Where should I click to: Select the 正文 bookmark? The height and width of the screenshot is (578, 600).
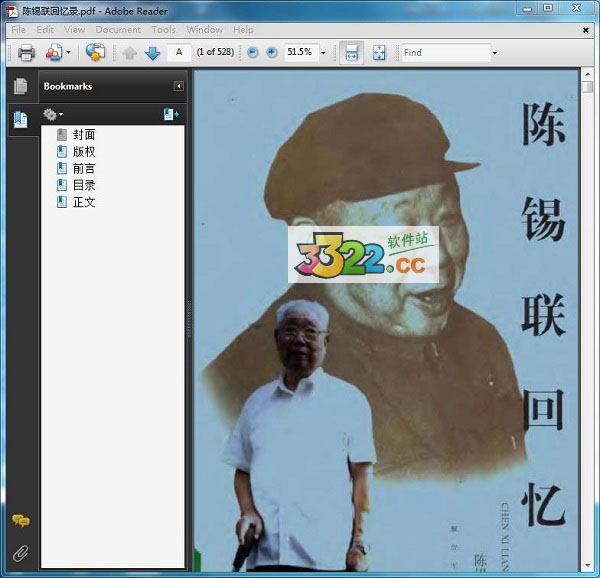click(x=83, y=202)
